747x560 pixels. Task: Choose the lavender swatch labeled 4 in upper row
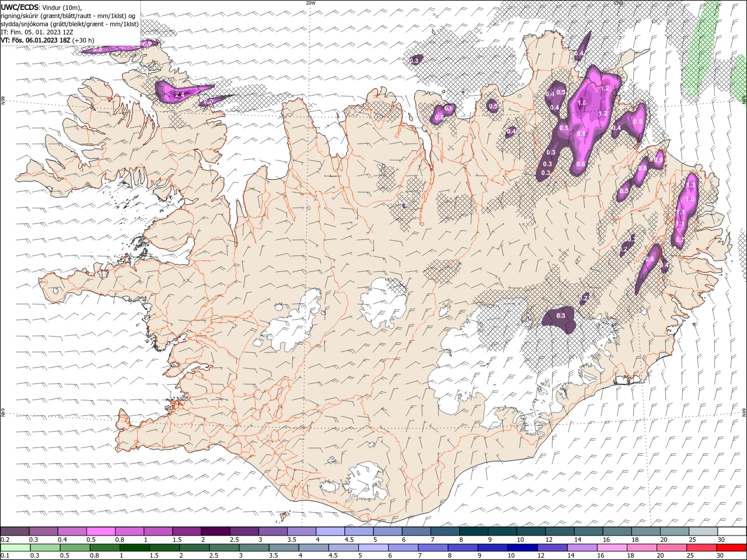330,531
